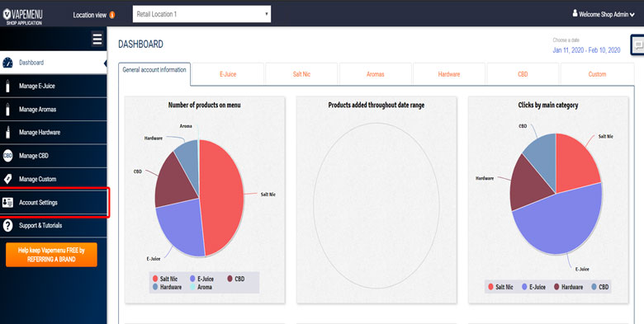Click the Location view info icon

112,15
